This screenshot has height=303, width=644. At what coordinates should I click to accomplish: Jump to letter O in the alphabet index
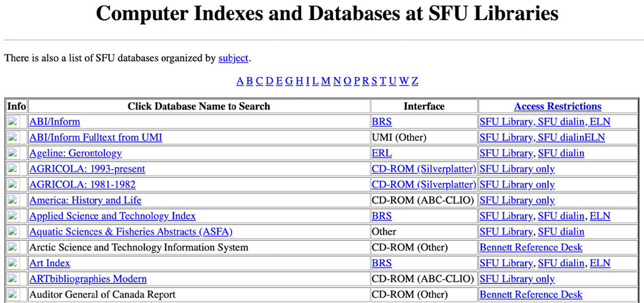[348, 81]
